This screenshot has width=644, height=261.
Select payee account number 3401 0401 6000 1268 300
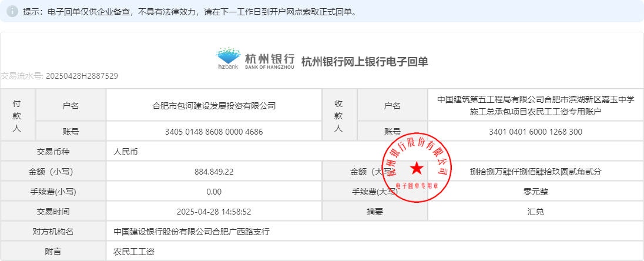(535, 132)
